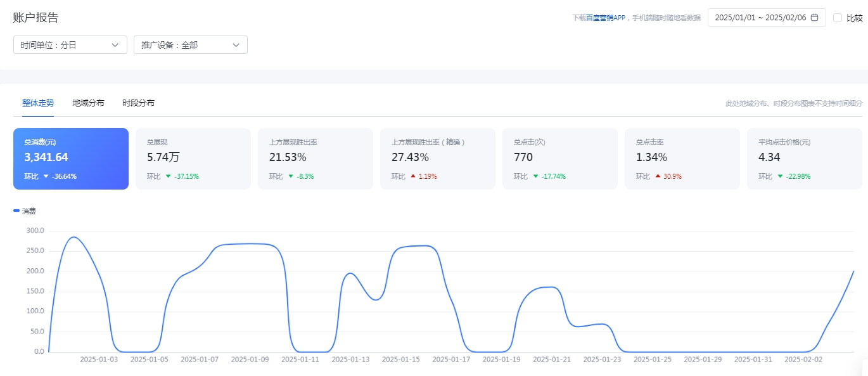Click the 消费 legend marker above chart
The width and height of the screenshot is (868, 376).
[x=16, y=211]
